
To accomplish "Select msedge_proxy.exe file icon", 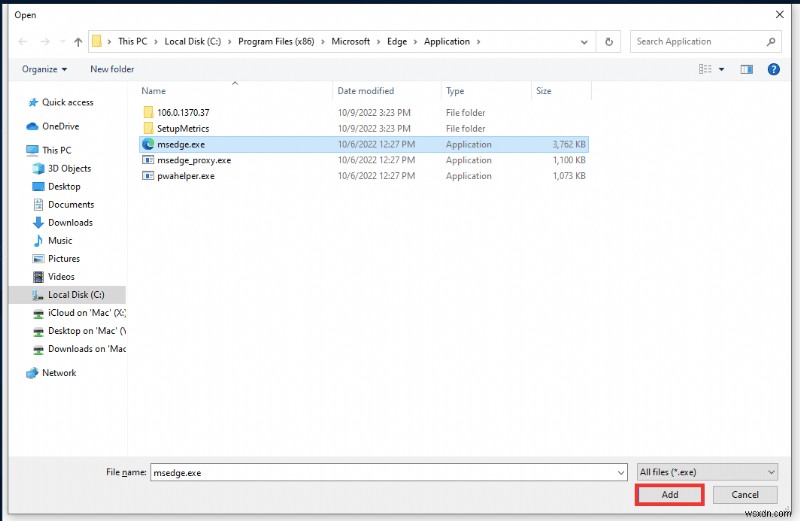I will coord(148,160).
